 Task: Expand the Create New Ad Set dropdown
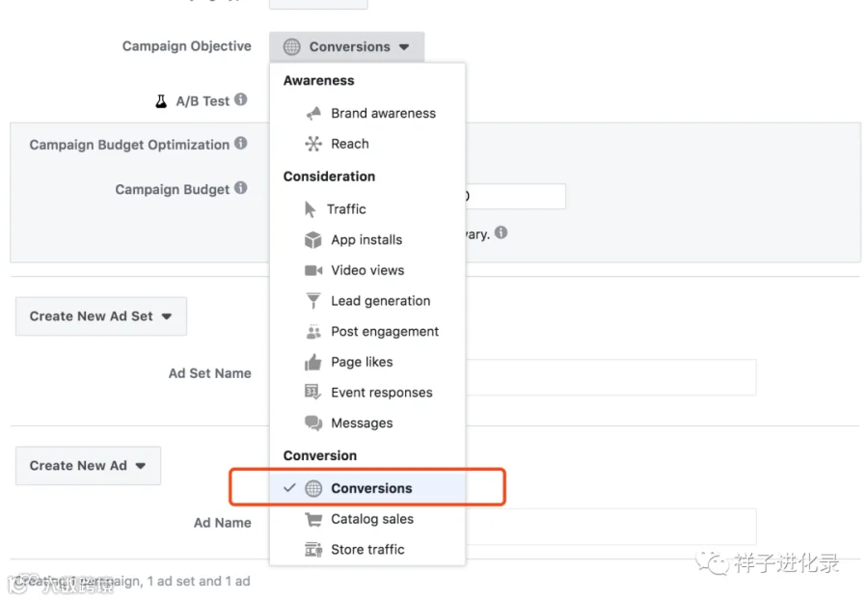pyautogui.click(x=100, y=316)
